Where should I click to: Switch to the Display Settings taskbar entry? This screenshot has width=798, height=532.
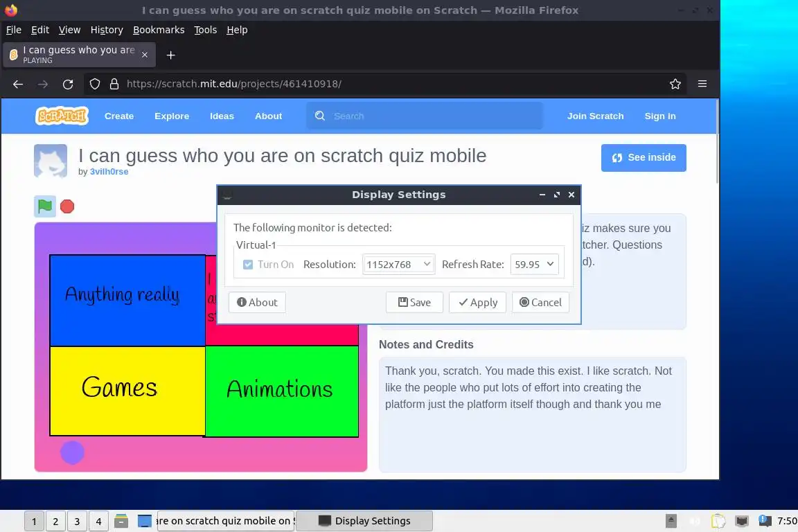pyautogui.click(x=364, y=521)
